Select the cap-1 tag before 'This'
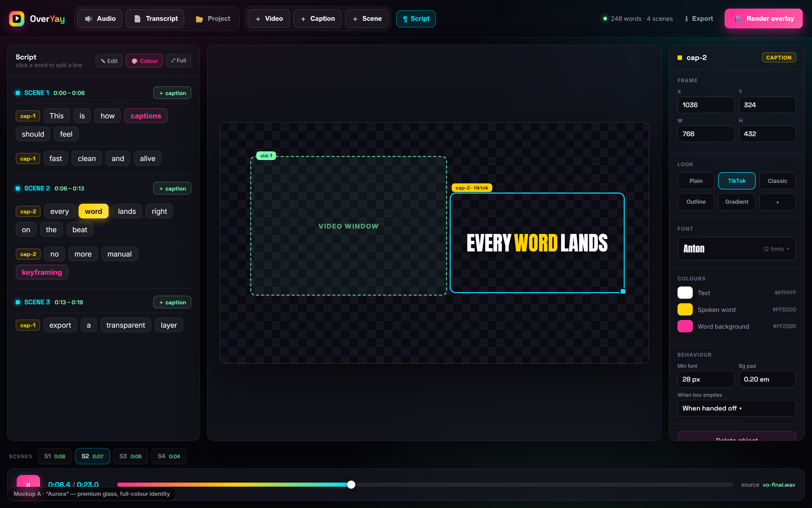Image resolution: width=812 pixels, height=508 pixels. [x=28, y=116]
